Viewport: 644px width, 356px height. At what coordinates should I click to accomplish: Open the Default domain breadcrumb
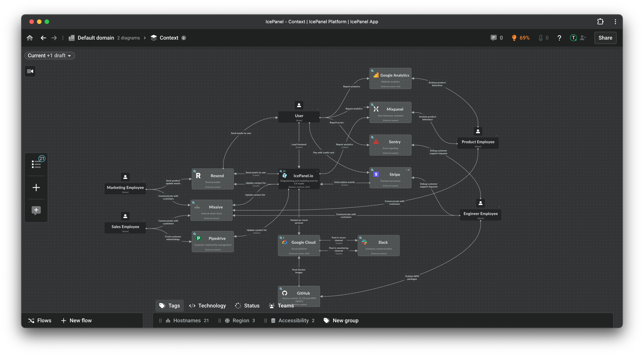click(91, 38)
